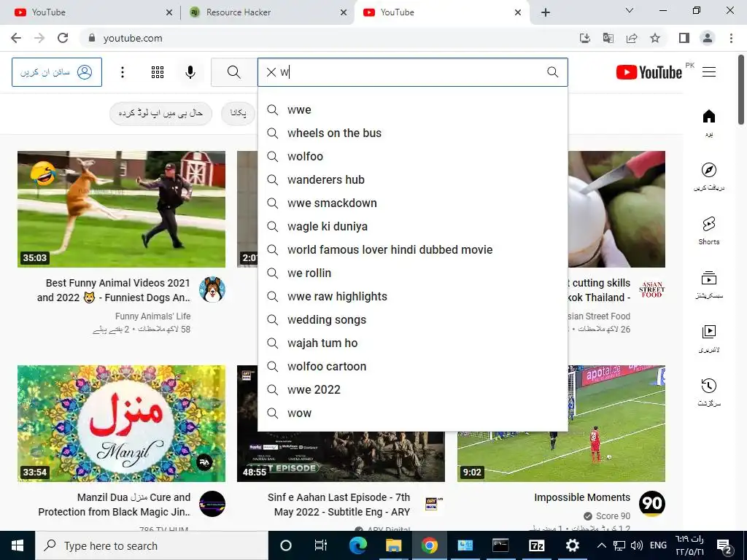Click in the YouTube search input field
747x560 pixels.
pos(412,72)
